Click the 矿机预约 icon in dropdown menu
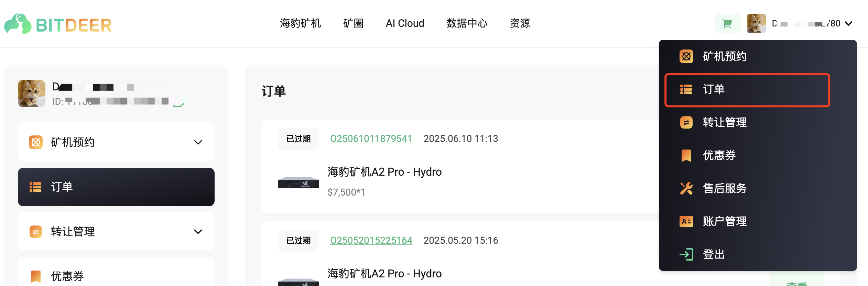Screen dimensions: 868x286 click(x=686, y=56)
